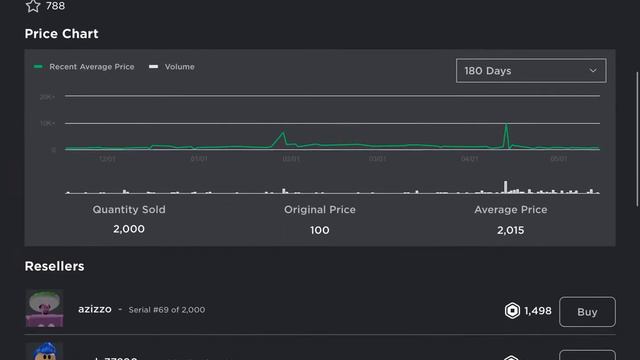640x360 pixels.
Task: Buy azizzo's item for 1,498
Action: tap(587, 312)
